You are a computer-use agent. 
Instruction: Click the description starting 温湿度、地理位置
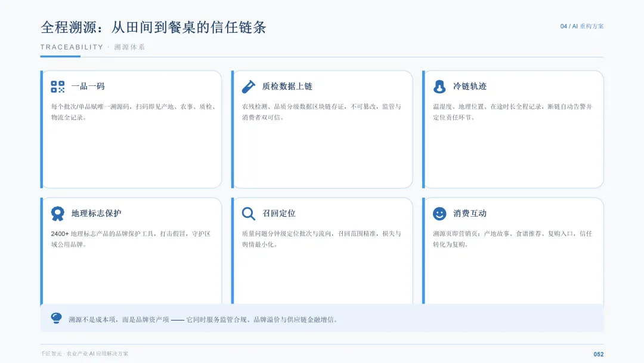coord(513,112)
